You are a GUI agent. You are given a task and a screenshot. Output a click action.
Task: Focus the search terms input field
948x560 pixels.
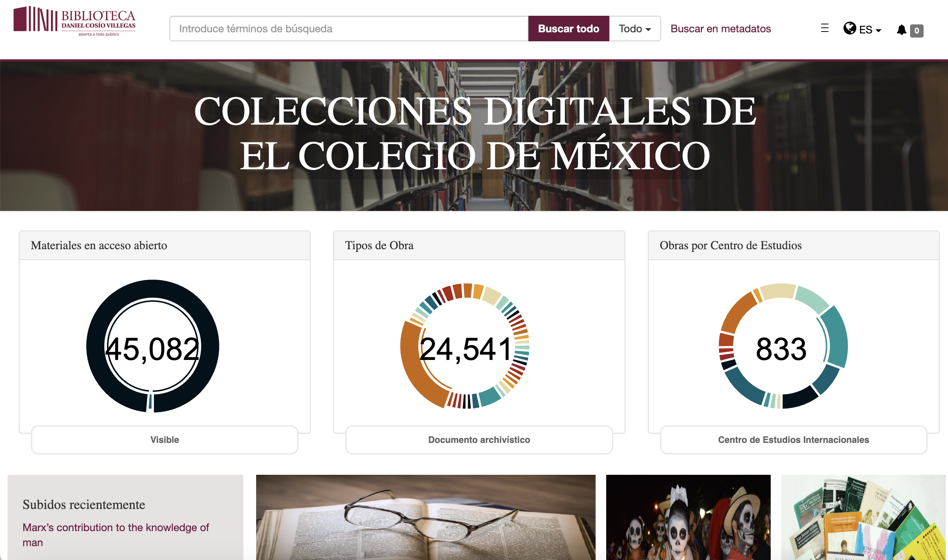[x=349, y=29]
